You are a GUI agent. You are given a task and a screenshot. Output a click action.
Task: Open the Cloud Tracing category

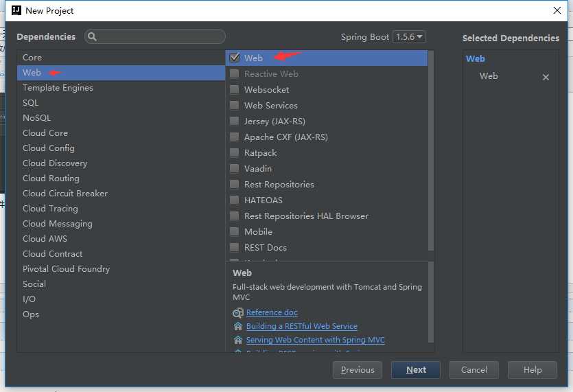point(121,209)
